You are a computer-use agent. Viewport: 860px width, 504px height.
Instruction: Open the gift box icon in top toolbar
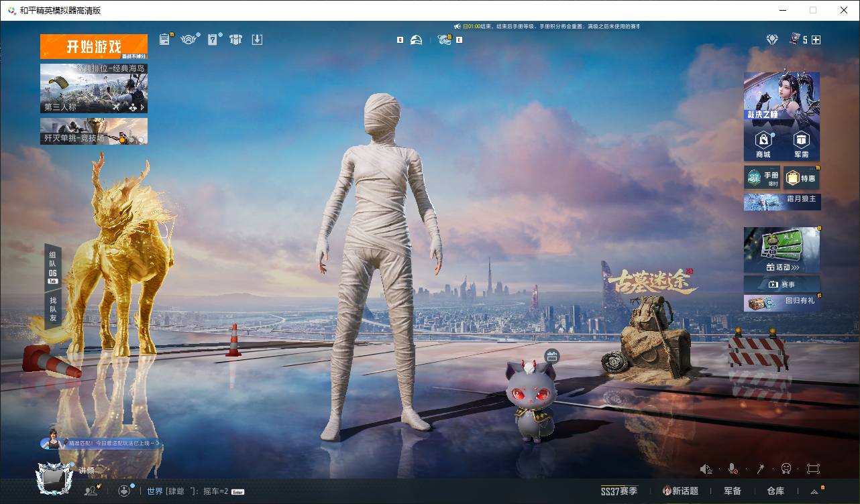tap(235, 40)
